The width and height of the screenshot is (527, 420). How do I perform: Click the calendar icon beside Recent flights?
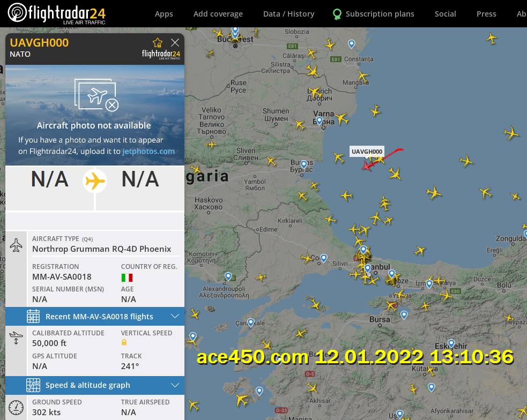pos(33,316)
